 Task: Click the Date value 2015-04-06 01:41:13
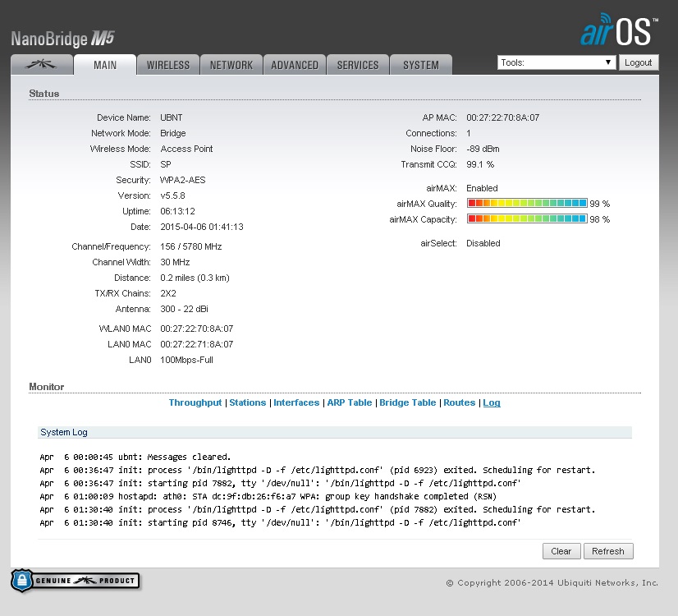pos(202,227)
